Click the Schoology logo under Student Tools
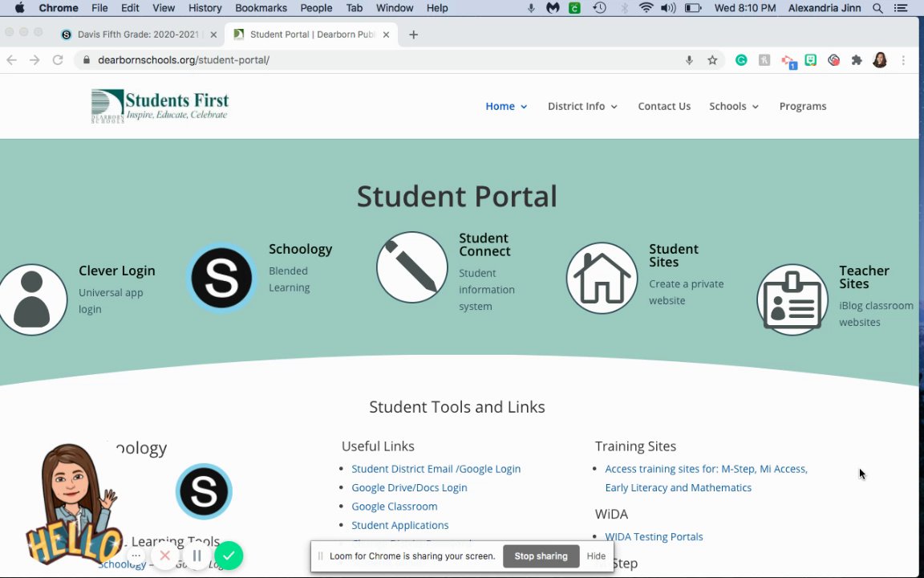924x578 pixels. tap(204, 491)
